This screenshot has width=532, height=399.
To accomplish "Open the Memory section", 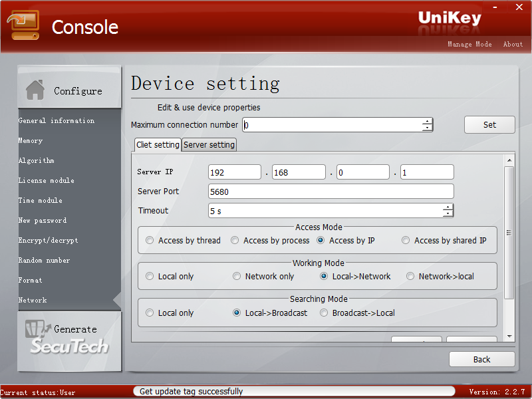I will coord(31,140).
